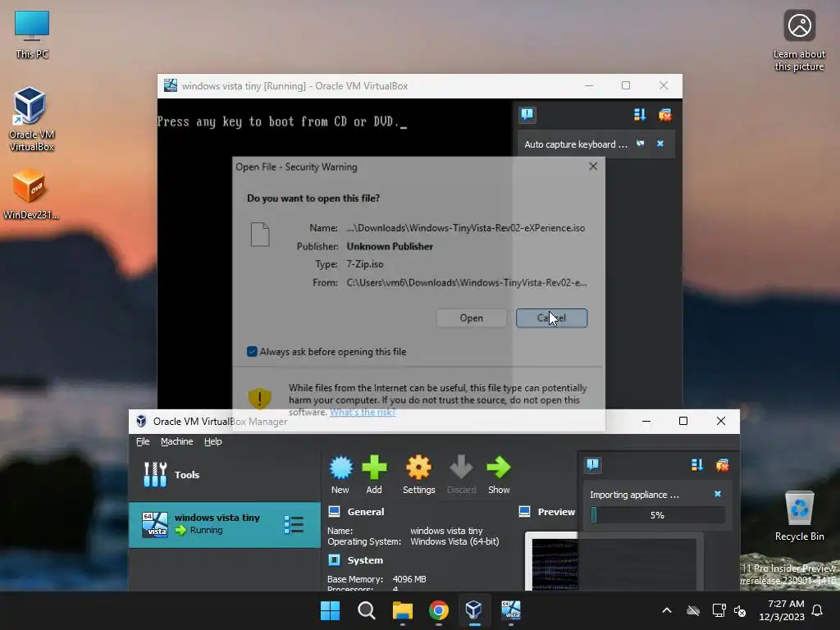Click the New machine icon in VirtualBox Manager
The image size is (840, 630).
point(340,468)
